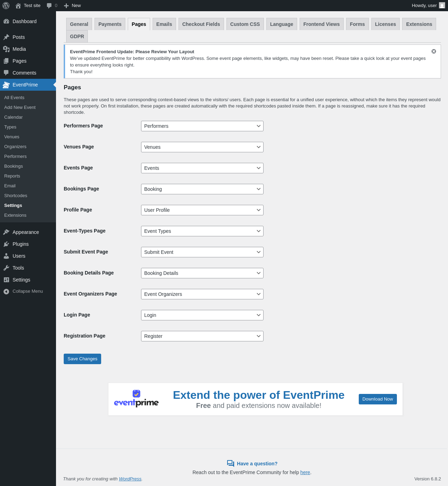Switch to the Frontend Views tab
The width and height of the screenshot is (448, 486).
(322, 24)
